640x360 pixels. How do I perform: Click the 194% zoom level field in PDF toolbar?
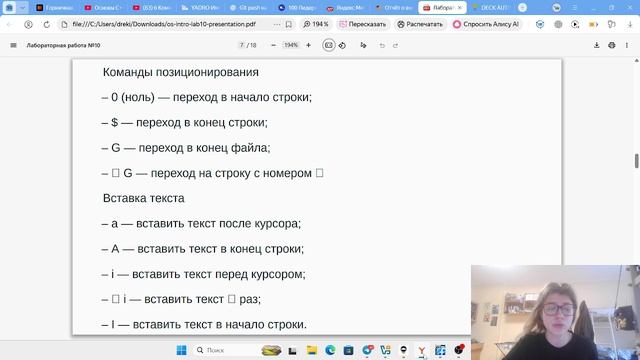[291, 45]
